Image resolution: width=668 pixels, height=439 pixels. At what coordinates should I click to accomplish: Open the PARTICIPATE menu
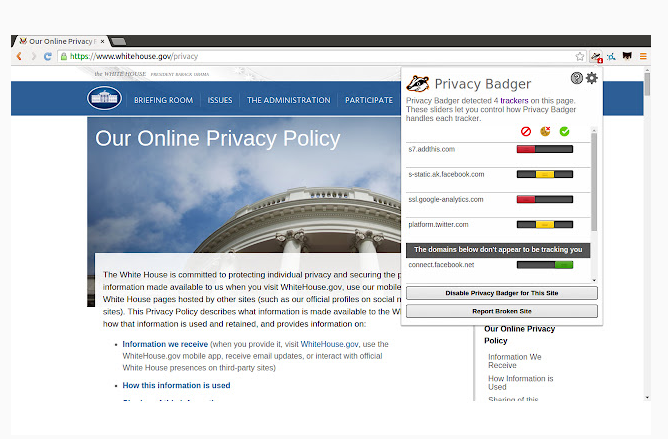click(x=369, y=100)
